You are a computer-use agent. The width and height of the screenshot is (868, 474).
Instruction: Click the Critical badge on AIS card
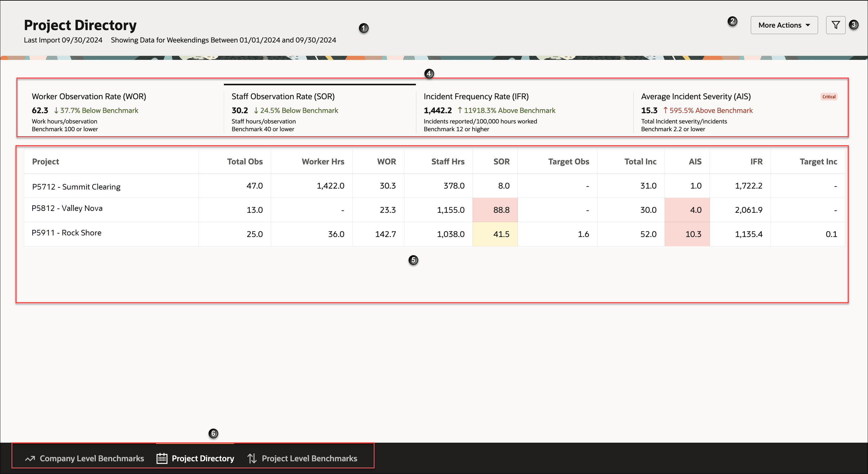pyautogui.click(x=829, y=97)
